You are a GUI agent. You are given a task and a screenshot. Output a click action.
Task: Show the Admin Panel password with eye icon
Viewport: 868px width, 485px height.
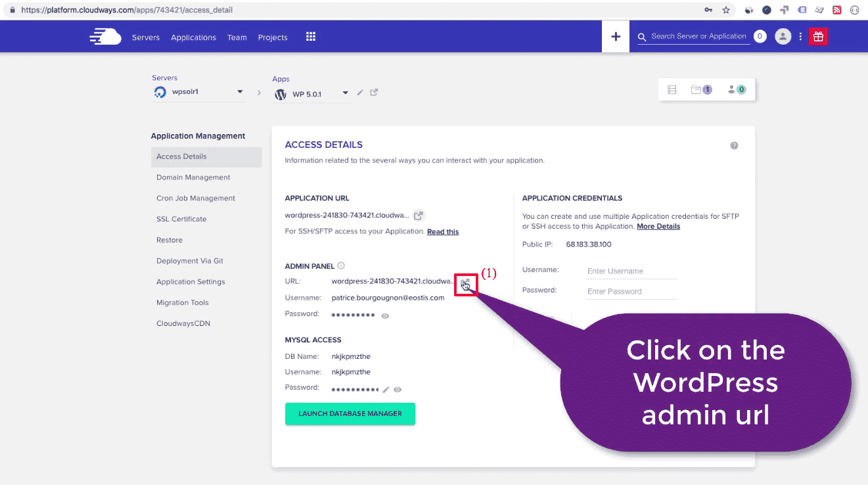tap(385, 316)
